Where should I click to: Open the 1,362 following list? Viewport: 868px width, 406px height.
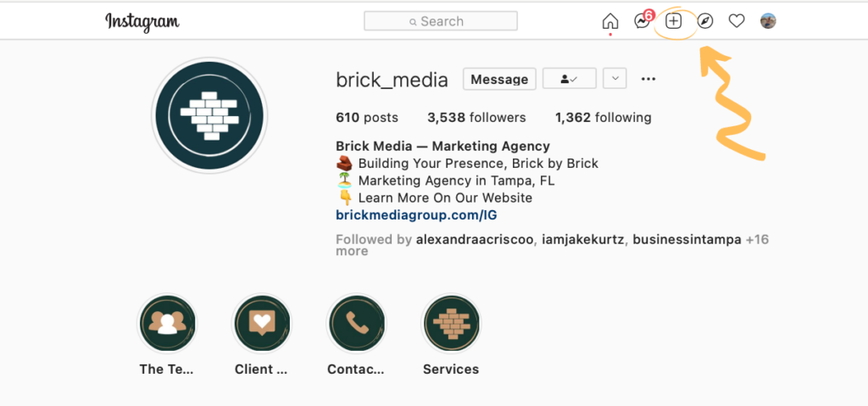click(x=604, y=118)
